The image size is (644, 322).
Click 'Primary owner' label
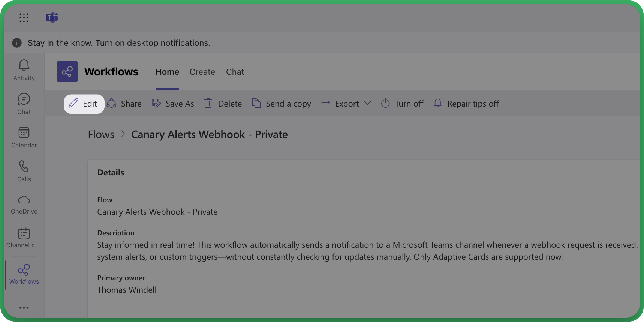121,278
